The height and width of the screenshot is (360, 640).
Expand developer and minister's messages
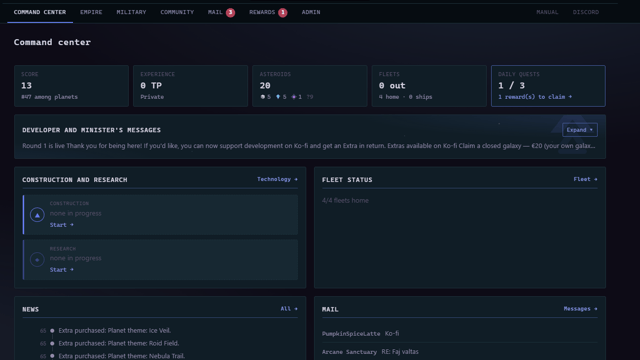click(580, 130)
